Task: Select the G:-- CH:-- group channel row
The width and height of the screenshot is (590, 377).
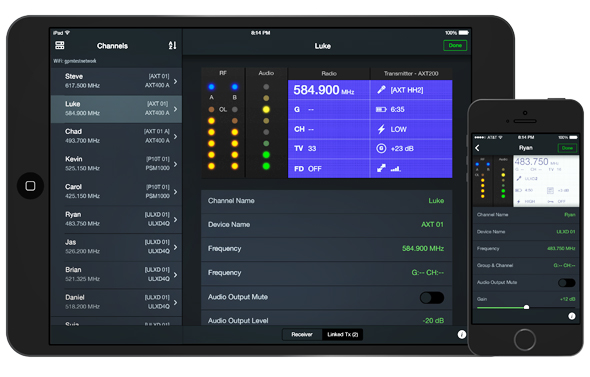Action: pos(327,273)
